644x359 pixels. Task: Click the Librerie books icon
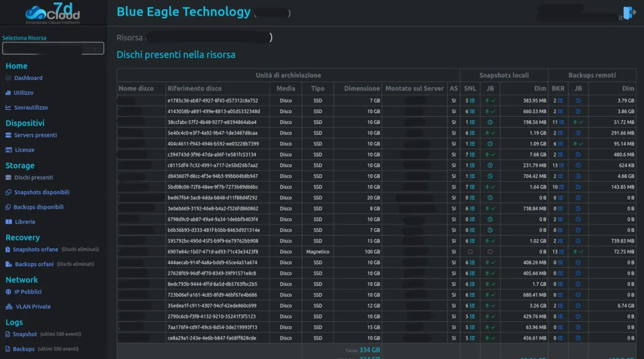(9, 222)
